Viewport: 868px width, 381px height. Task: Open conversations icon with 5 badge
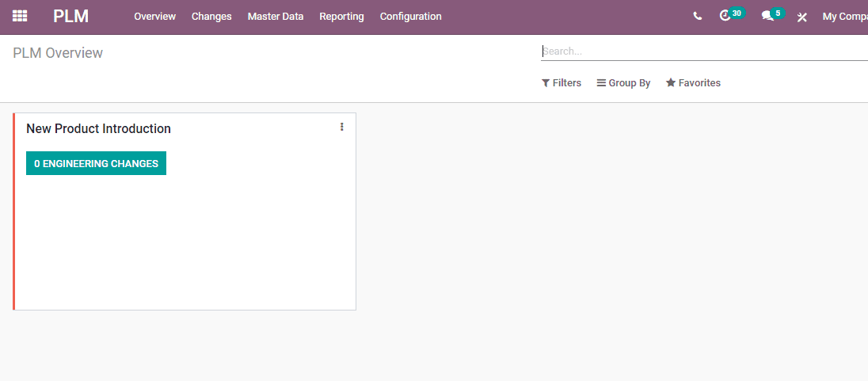point(773,15)
